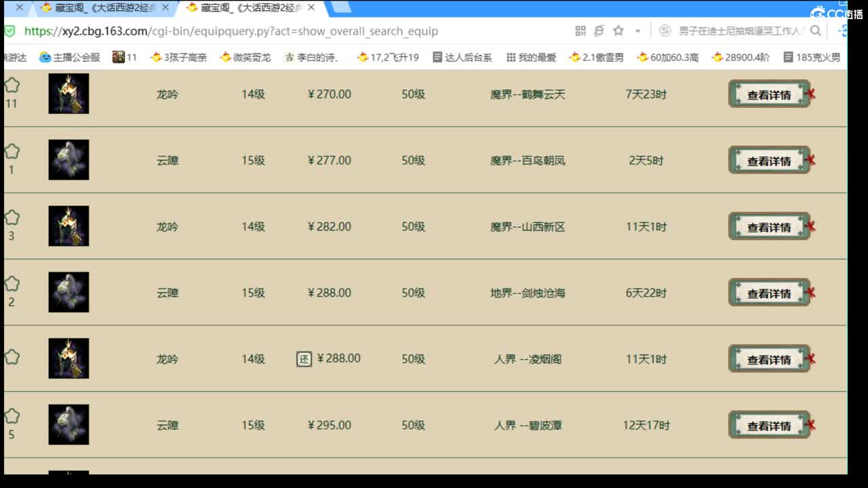View details for ¥277.00 云障 listing
Screen dimensions: 868x488
770,161
